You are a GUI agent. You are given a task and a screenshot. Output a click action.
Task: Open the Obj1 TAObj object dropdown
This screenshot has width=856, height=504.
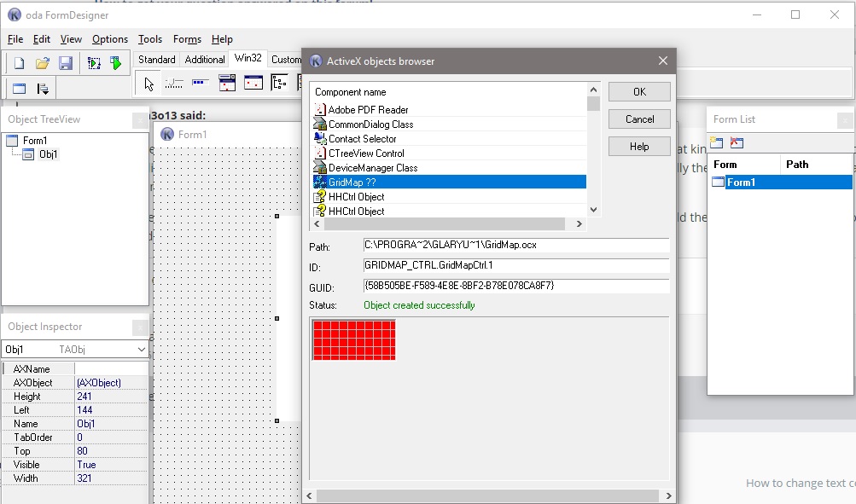(141, 350)
